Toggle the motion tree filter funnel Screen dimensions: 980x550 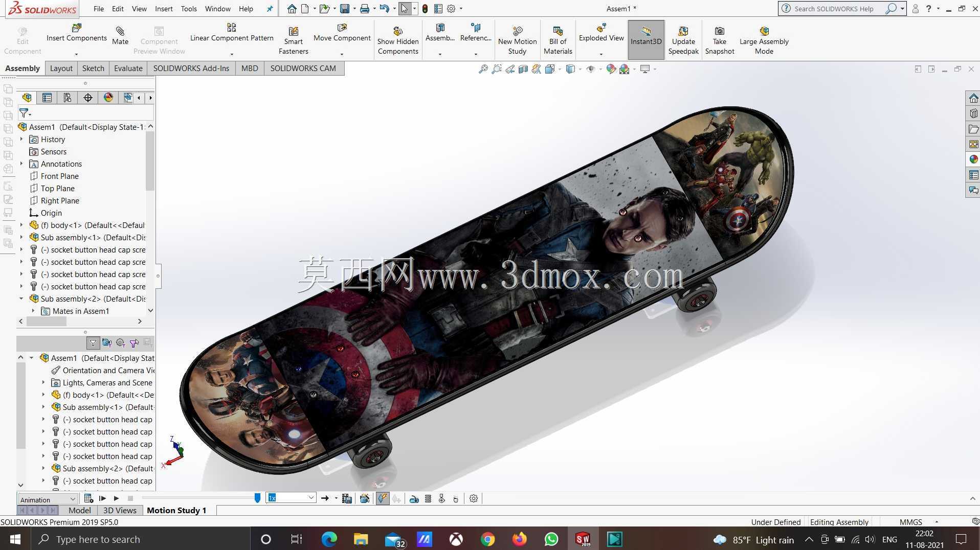tap(93, 343)
